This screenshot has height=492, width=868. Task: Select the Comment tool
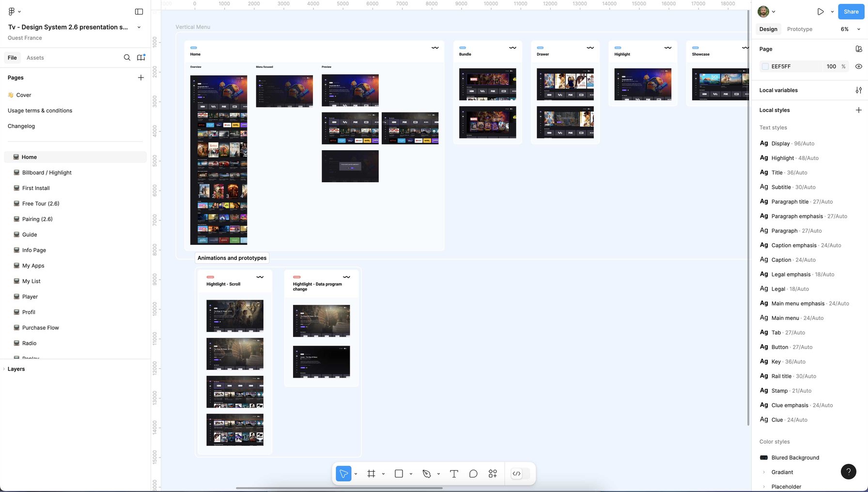pyautogui.click(x=473, y=474)
